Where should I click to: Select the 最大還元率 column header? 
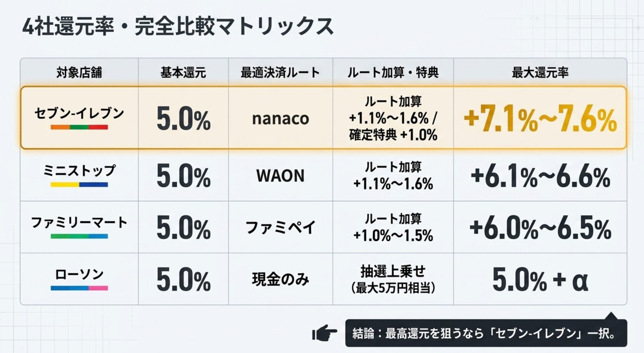click(540, 72)
